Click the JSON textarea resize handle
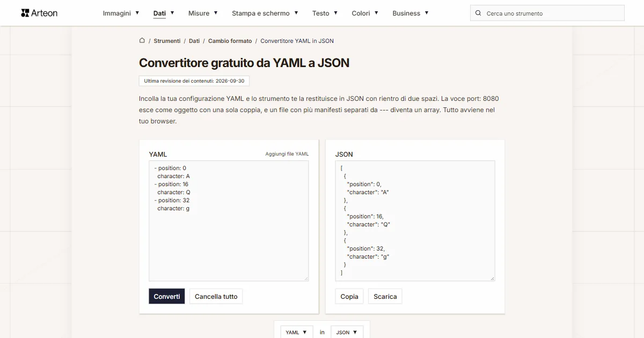Viewport: 644px width, 338px height. (x=492, y=278)
